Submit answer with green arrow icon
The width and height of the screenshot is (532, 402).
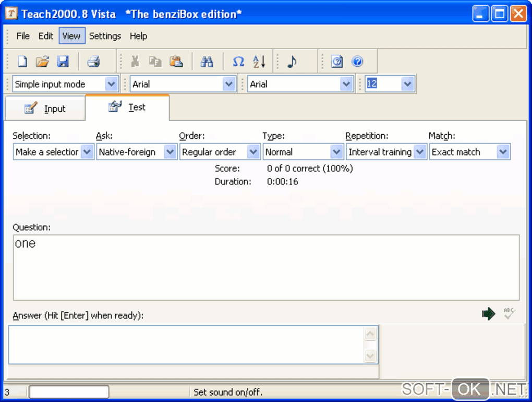[489, 313]
